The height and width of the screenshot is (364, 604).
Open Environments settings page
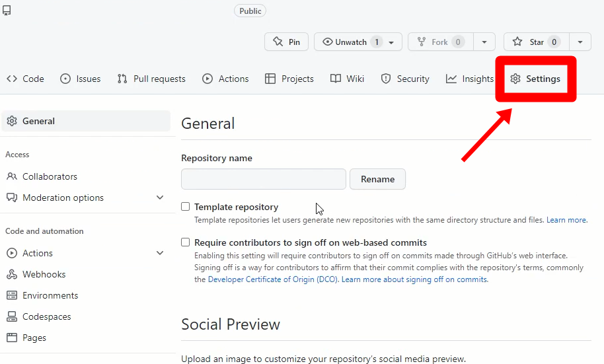tap(50, 295)
